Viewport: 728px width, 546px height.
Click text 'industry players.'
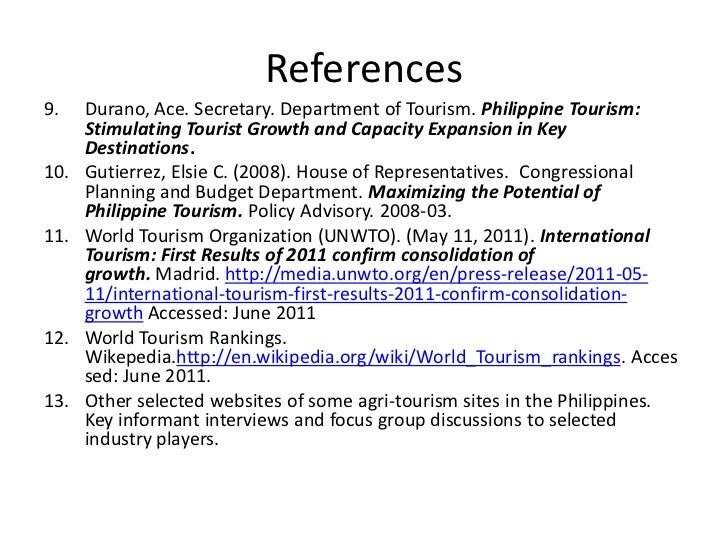tap(151, 439)
